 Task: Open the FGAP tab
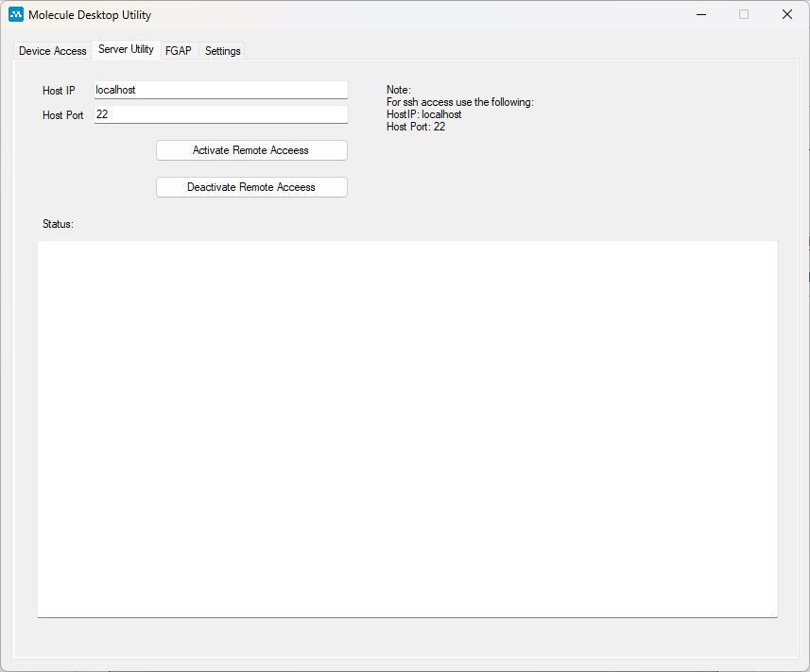[178, 50]
